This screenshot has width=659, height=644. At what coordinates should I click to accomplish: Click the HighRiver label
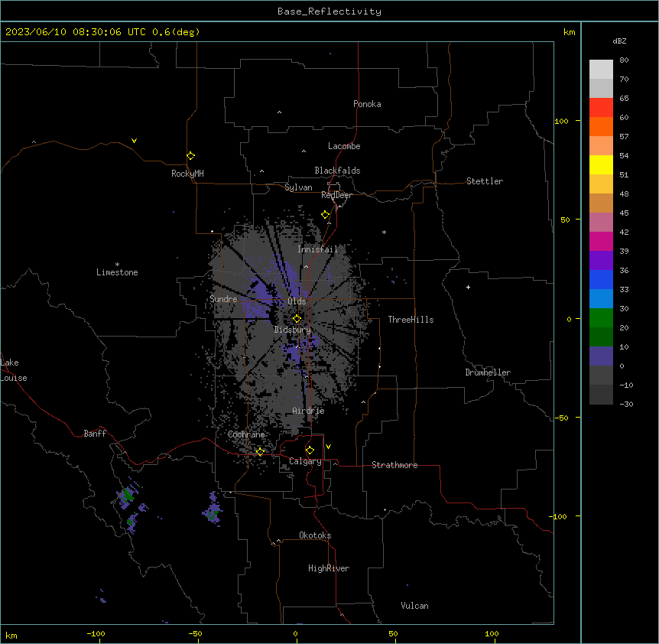tap(329, 568)
